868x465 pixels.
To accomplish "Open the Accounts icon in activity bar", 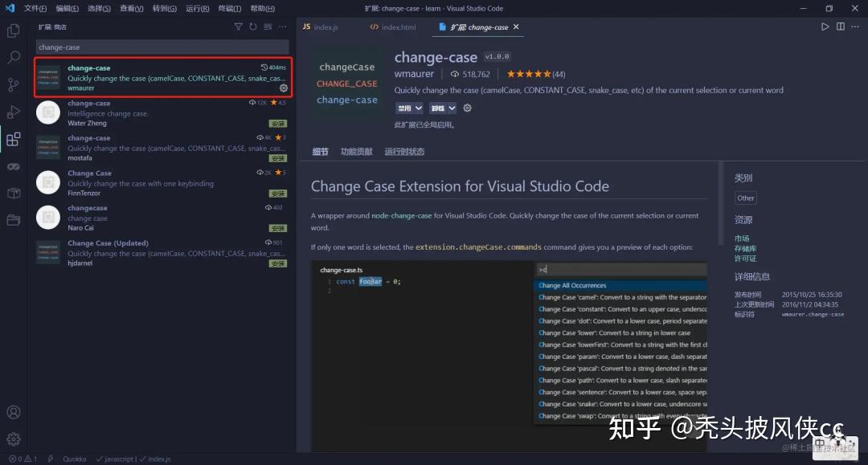I will [14, 413].
